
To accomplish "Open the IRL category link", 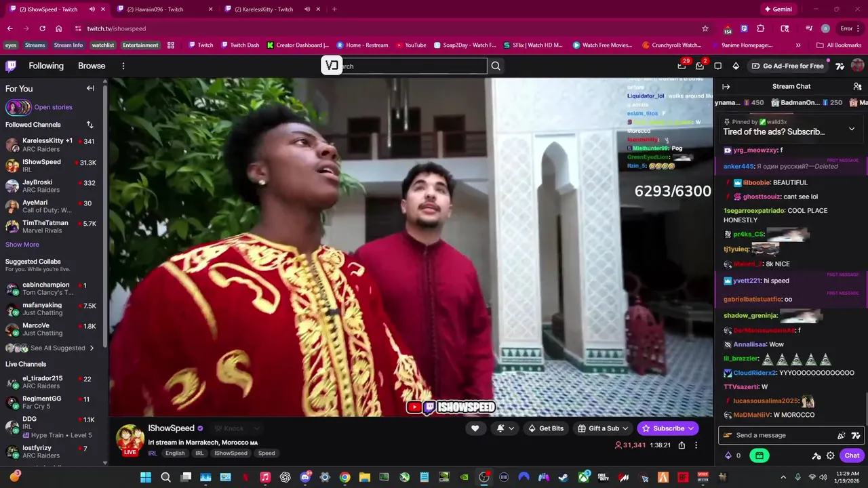I will [x=153, y=453].
